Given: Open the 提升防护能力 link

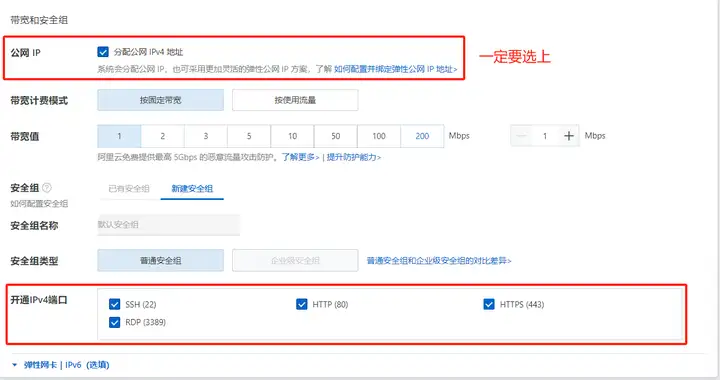Looking at the screenshot, I should tap(354, 157).
